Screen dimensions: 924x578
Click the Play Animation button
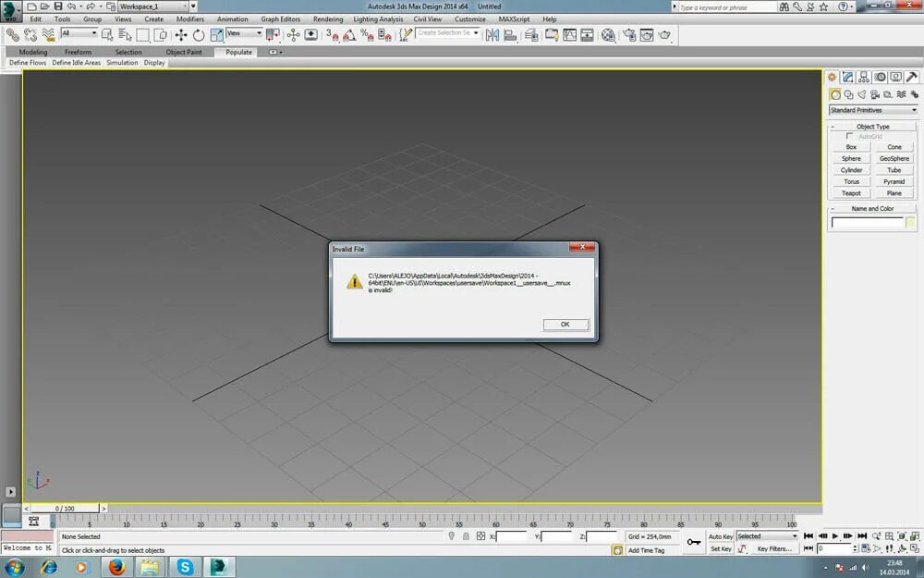point(835,536)
